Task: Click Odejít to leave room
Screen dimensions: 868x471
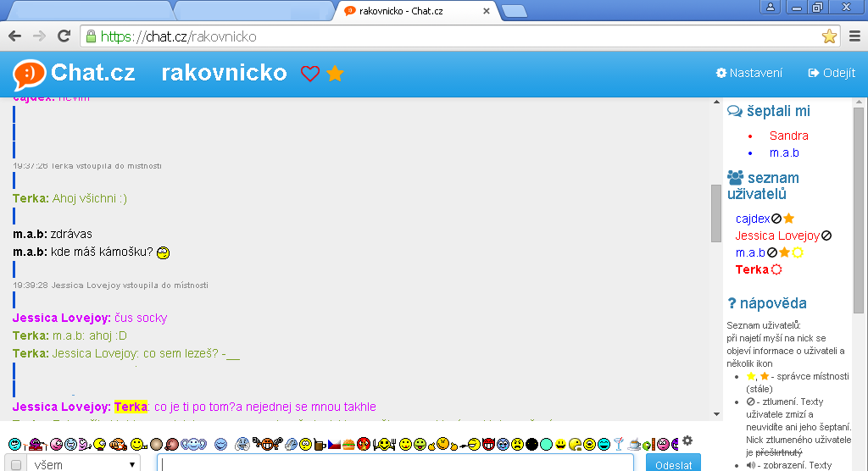Action: click(x=832, y=73)
